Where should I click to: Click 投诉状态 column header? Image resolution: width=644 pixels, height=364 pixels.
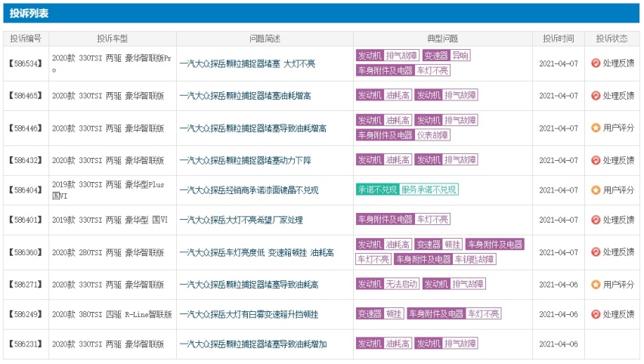tap(612, 39)
